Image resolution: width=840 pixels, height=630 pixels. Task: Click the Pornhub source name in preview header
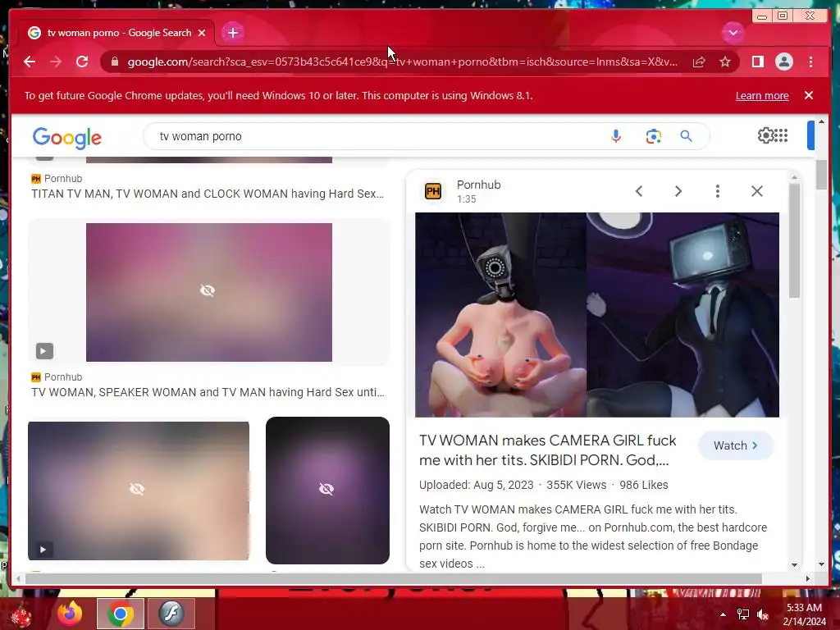click(x=478, y=185)
